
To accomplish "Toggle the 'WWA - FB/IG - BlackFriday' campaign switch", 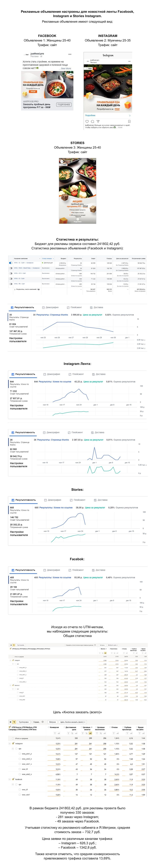I will point(11,268).
